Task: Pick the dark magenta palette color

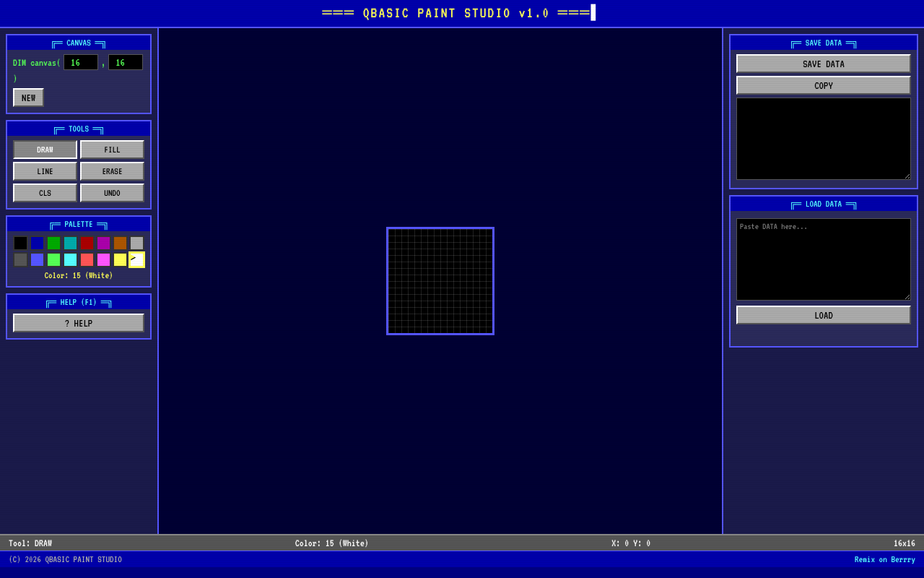Action: point(103,243)
